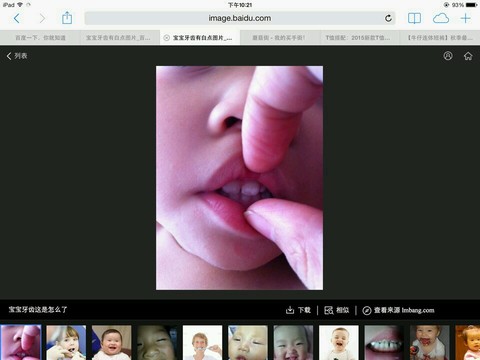Select the laughing baby white shirt thumbnail

pyautogui.click(x=339, y=343)
